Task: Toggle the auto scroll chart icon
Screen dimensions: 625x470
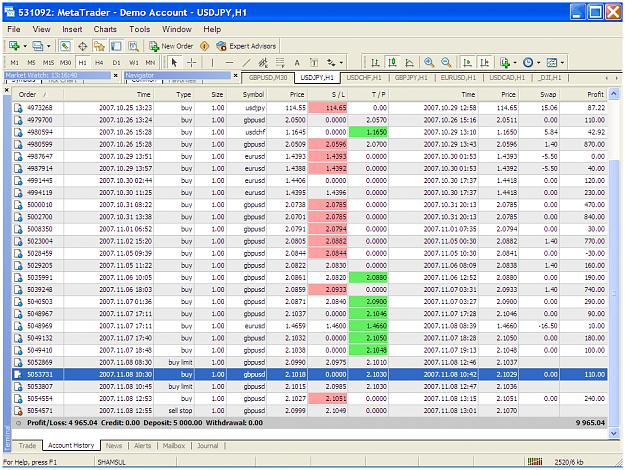Action: 467,63
